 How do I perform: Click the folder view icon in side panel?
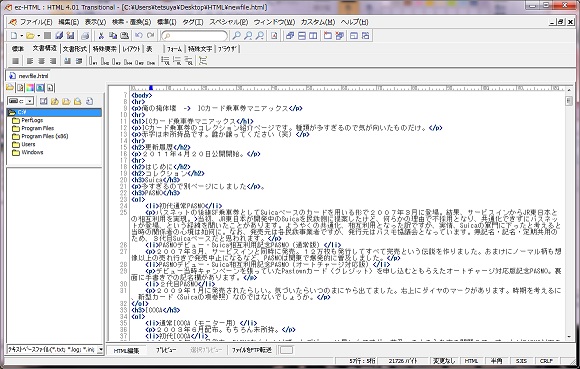pos(10,88)
